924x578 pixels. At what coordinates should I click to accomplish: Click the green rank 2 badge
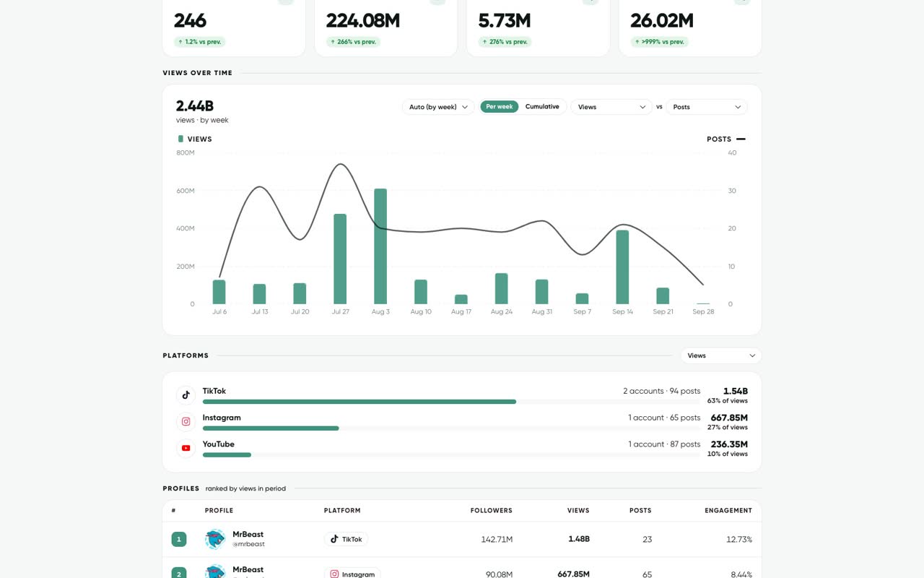[x=178, y=573]
